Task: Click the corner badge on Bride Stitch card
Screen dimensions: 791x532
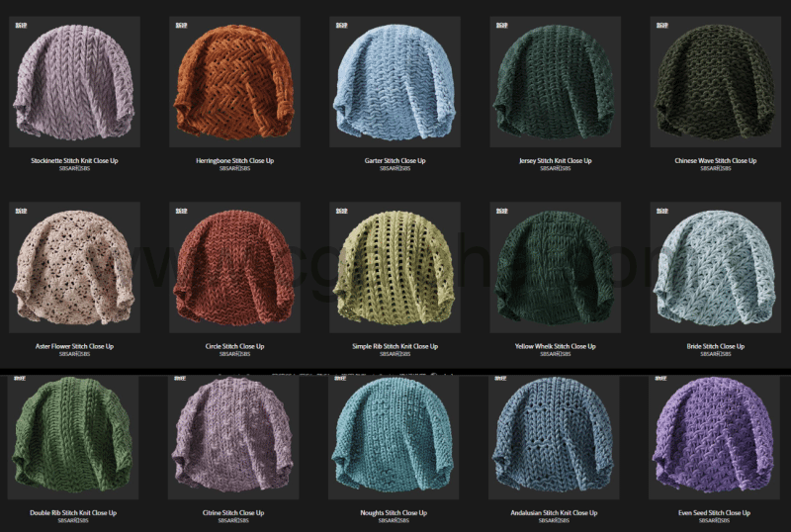Action: tap(661, 211)
